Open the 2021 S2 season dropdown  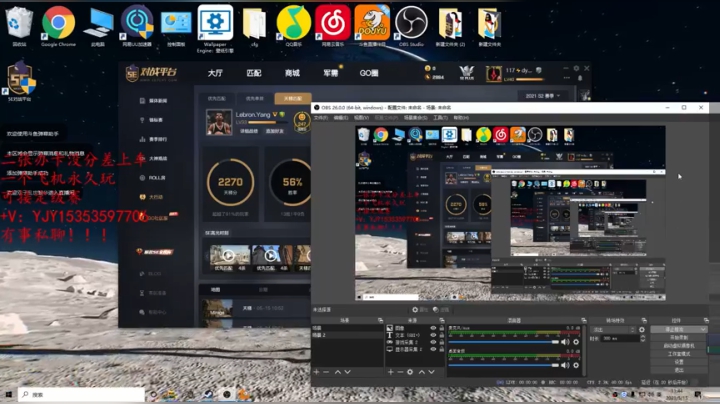tap(543, 96)
